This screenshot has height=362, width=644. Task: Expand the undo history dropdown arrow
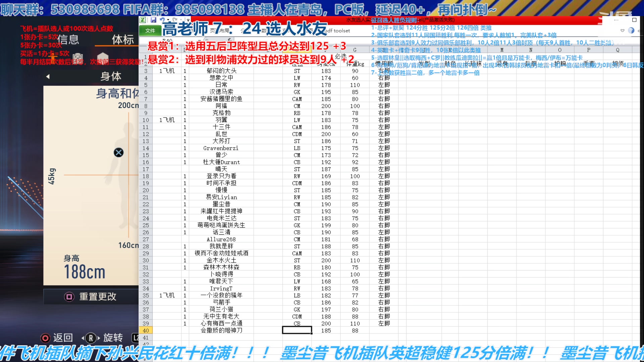click(x=168, y=20)
